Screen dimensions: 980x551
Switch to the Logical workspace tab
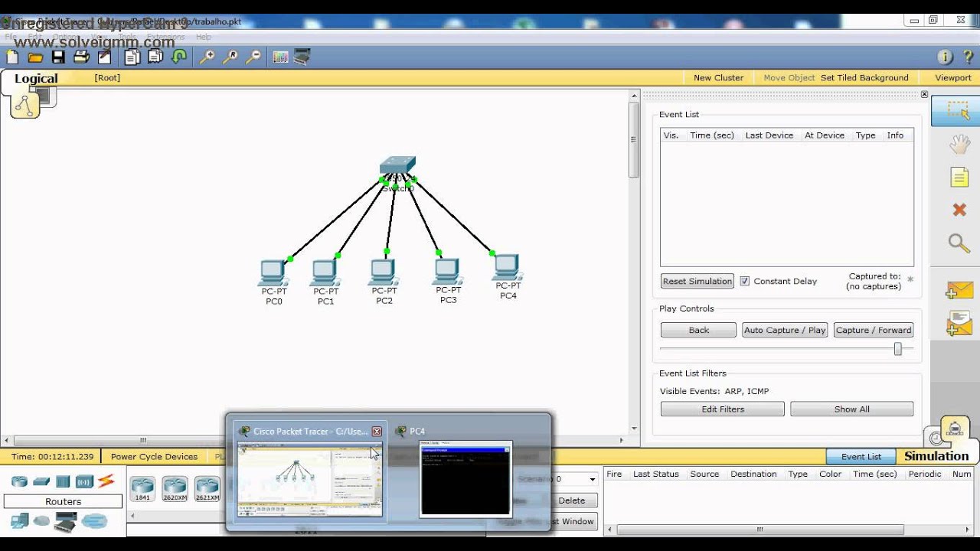[x=36, y=78]
